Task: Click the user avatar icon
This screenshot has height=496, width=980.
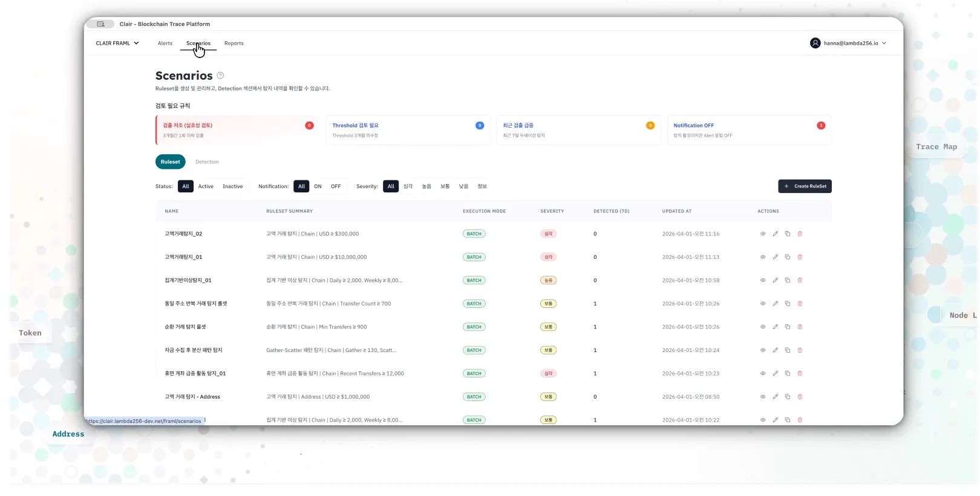Action: (x=815, y=43)
